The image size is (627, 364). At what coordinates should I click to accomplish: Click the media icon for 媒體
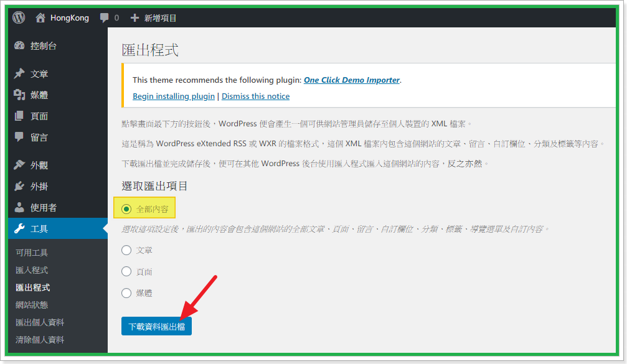click(19, 95)
